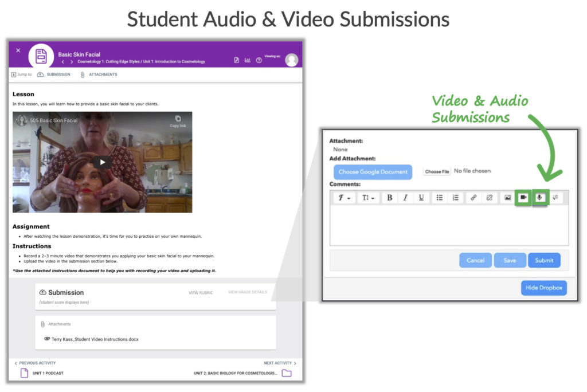Toggle bold formatting in comments editor

390,198
